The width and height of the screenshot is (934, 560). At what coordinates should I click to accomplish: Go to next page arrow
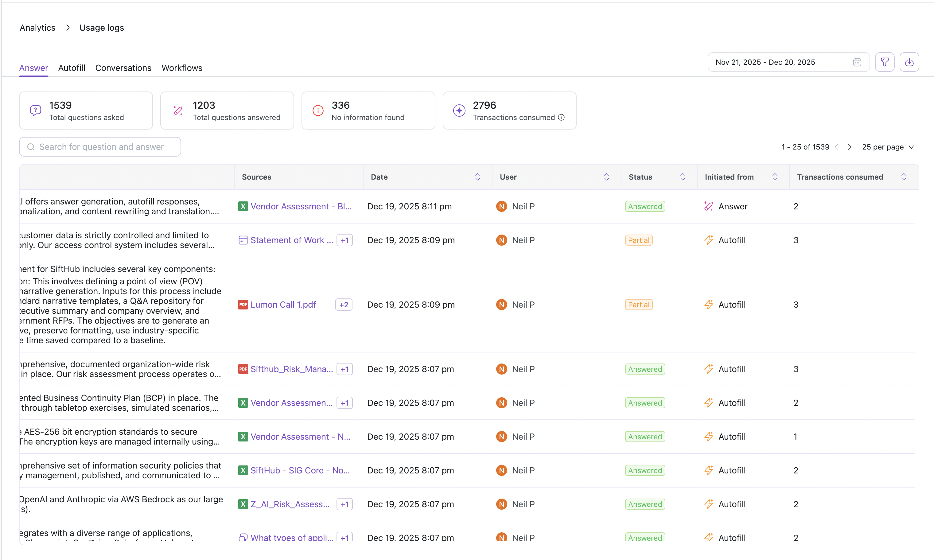point(849,147)
